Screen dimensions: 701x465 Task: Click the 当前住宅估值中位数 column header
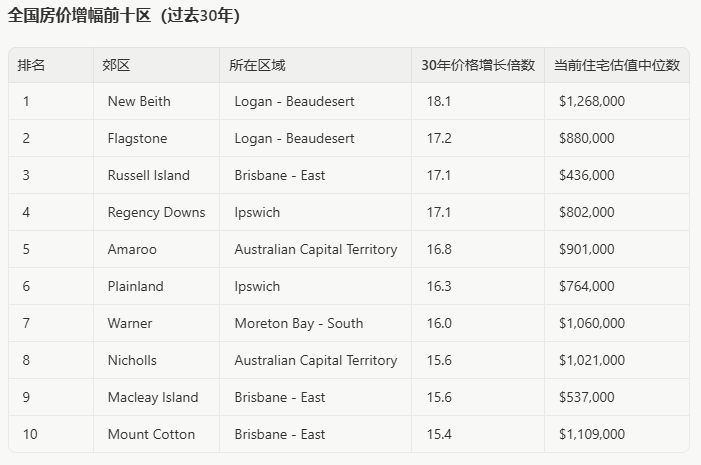pyautogui.click(x=616, y=65)
